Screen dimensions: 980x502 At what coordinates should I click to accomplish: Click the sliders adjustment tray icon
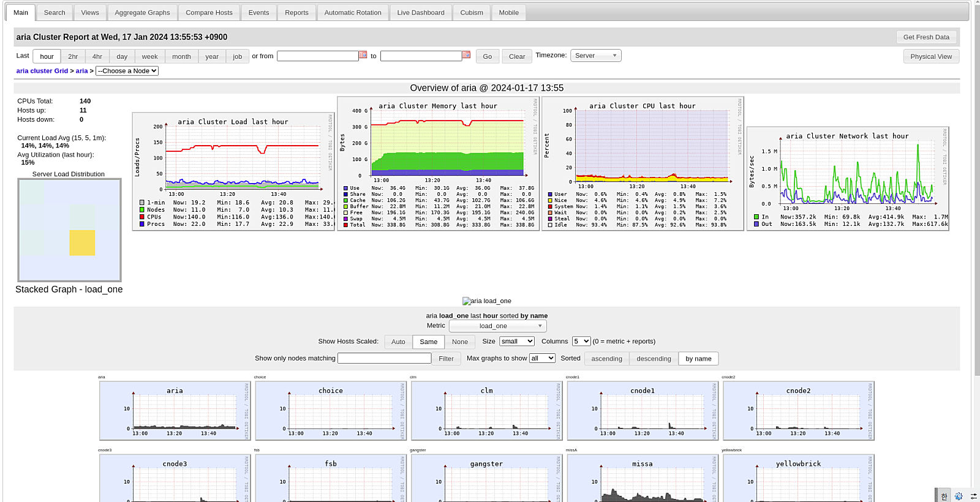(973, 496)
